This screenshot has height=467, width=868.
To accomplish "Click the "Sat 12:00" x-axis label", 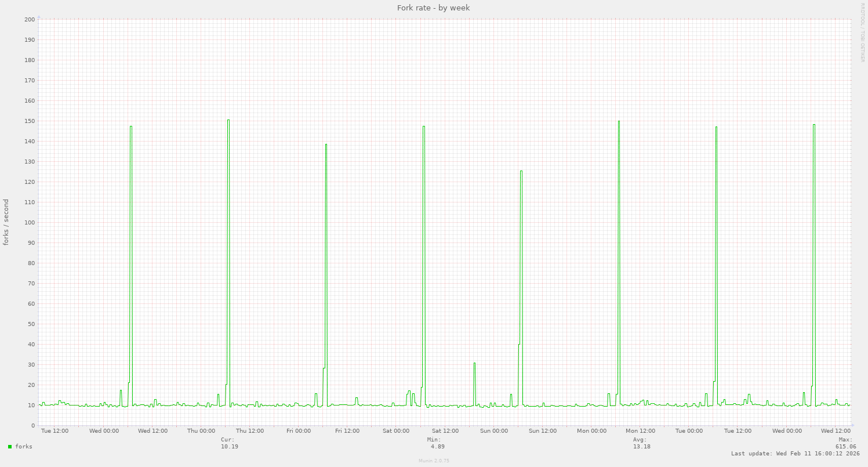I will [x=445, y=431].
